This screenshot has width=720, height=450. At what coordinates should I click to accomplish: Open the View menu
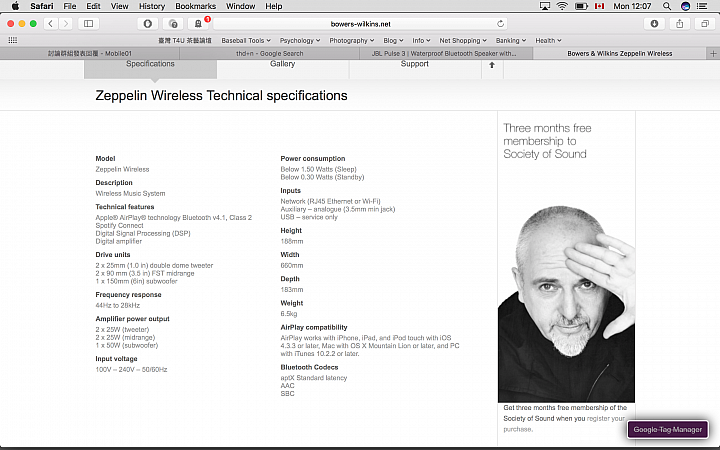tap(119, 6)
